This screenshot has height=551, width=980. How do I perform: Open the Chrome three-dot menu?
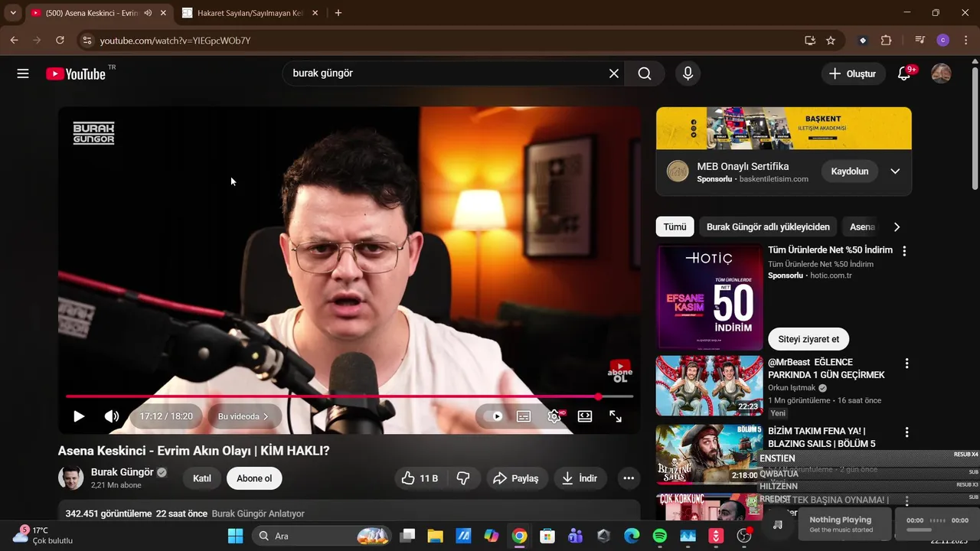coord(965,40)
